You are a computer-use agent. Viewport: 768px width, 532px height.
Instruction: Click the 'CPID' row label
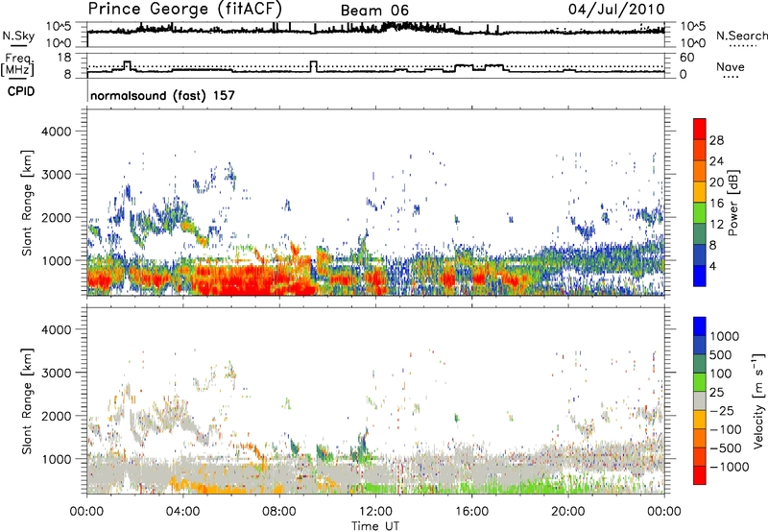(x=21, y=91)
